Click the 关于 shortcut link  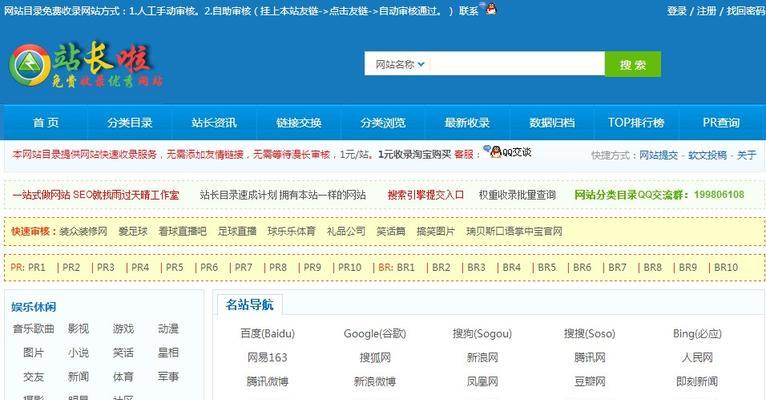(746, 155)
